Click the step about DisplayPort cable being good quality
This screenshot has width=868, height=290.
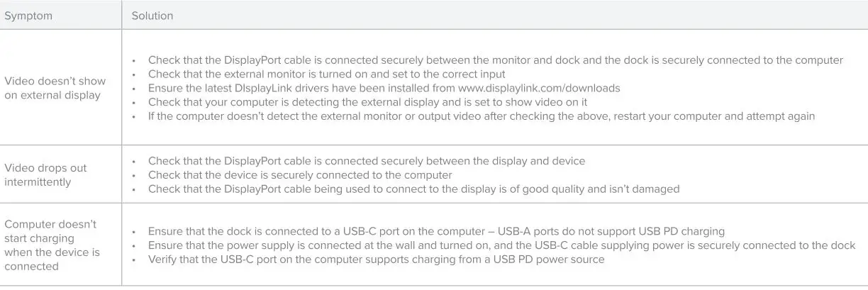[413, 189]
